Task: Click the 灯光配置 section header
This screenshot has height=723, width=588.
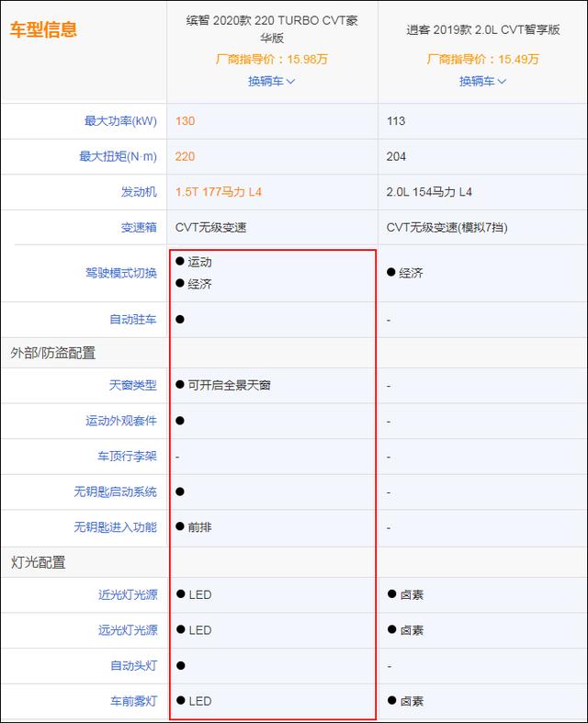Action: coord(39,562)
